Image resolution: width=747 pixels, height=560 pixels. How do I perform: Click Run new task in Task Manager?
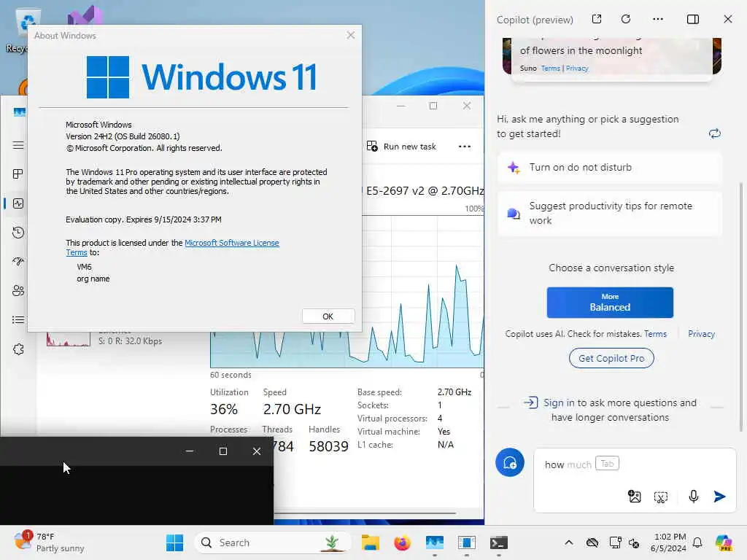tap(402, 146)
